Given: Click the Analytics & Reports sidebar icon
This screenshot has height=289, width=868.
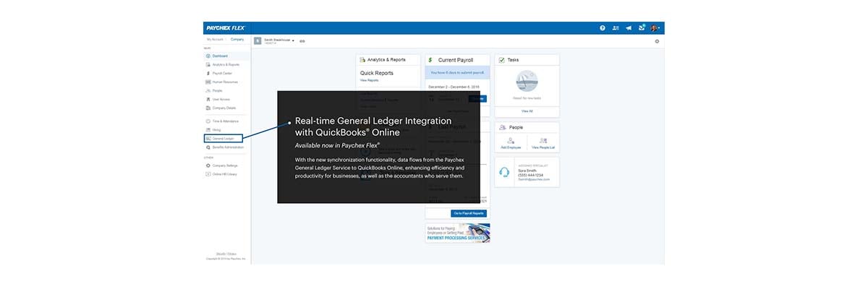Looking at the screenshot, I should click(x=208, y=64).
